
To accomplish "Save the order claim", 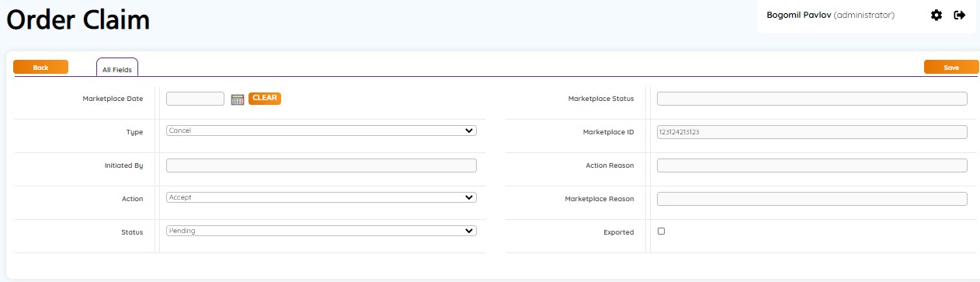I will [x=951, y=67].
